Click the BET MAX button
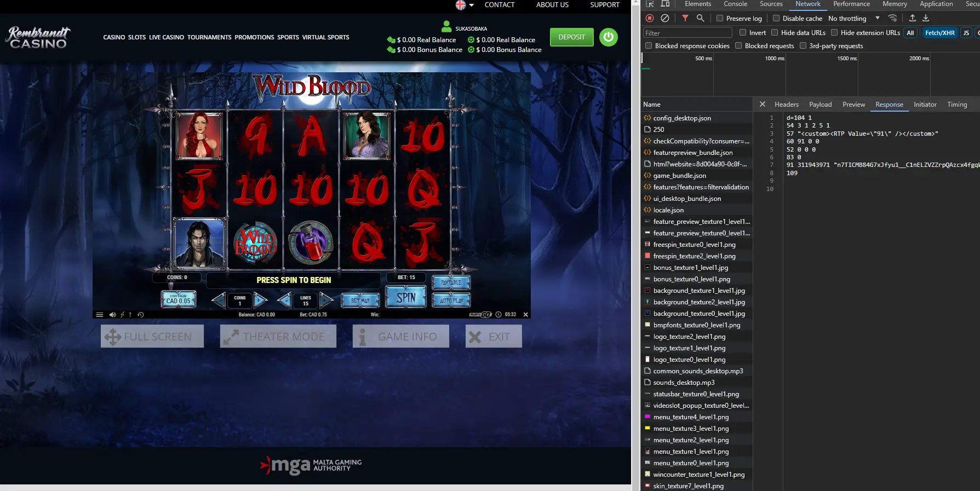The height and width of the screenshot is (491, 980). 360,300
